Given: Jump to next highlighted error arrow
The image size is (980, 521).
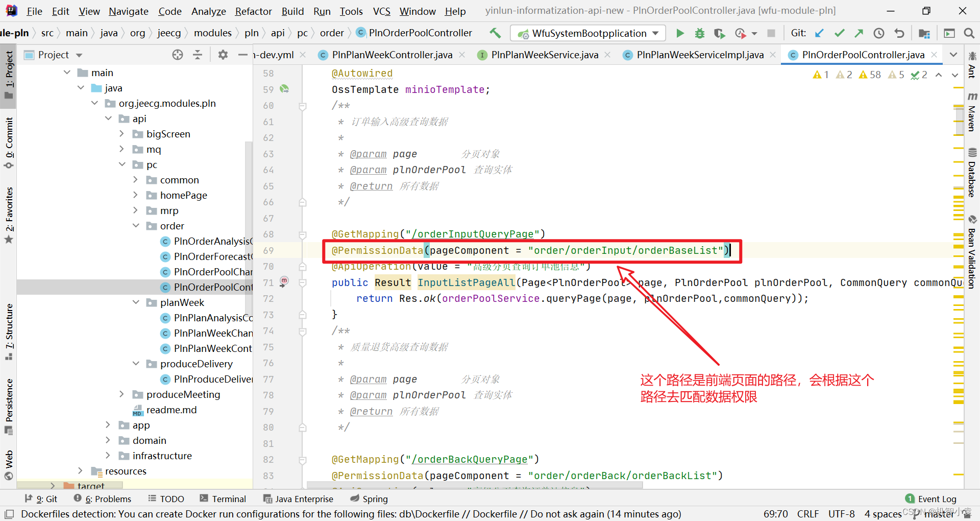Looking at the screenshot, I should click(x=955, y=75).
